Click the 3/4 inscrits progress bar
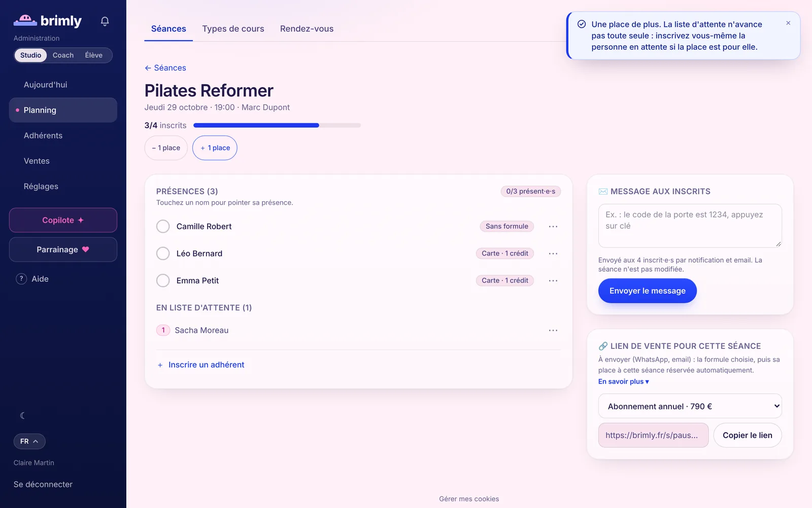This screenshot has height=508, width=812. tap(277, 125)
